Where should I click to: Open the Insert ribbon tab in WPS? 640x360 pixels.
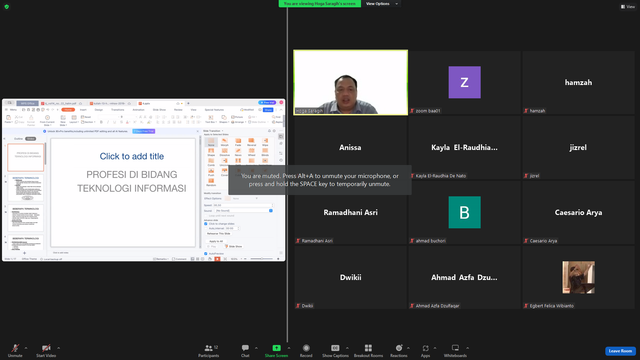tap(83, 110)
